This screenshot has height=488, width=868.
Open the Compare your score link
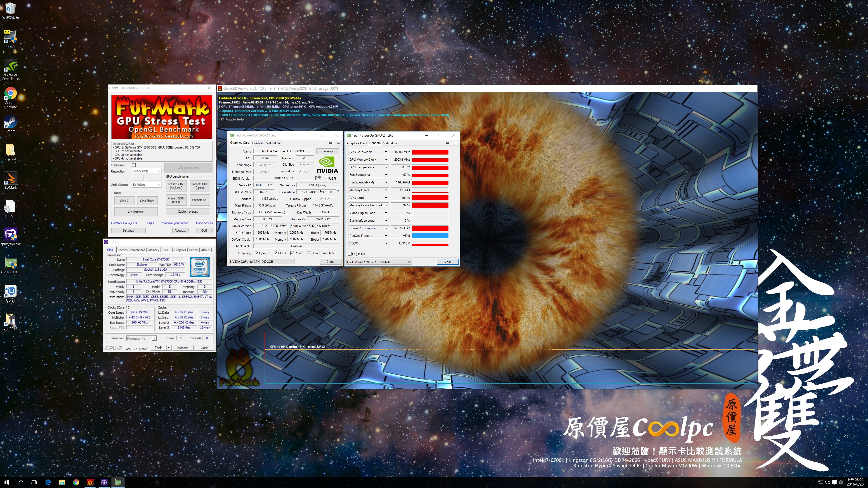(174, 223)
